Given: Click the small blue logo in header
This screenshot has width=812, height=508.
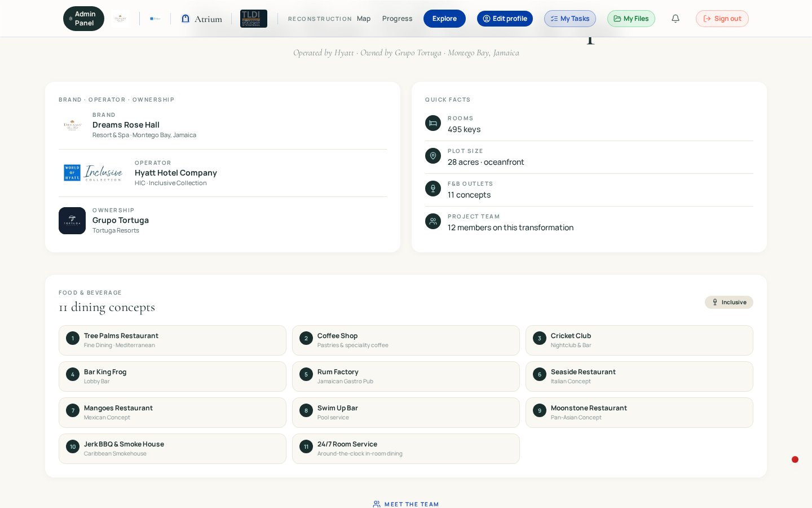Looking at the screenshot, I should (155, 19).
